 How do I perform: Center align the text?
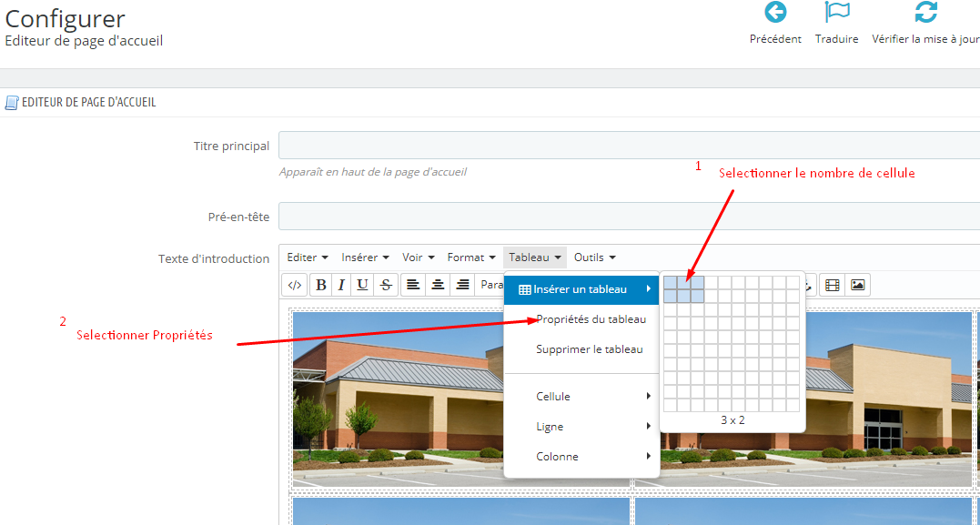438,285
